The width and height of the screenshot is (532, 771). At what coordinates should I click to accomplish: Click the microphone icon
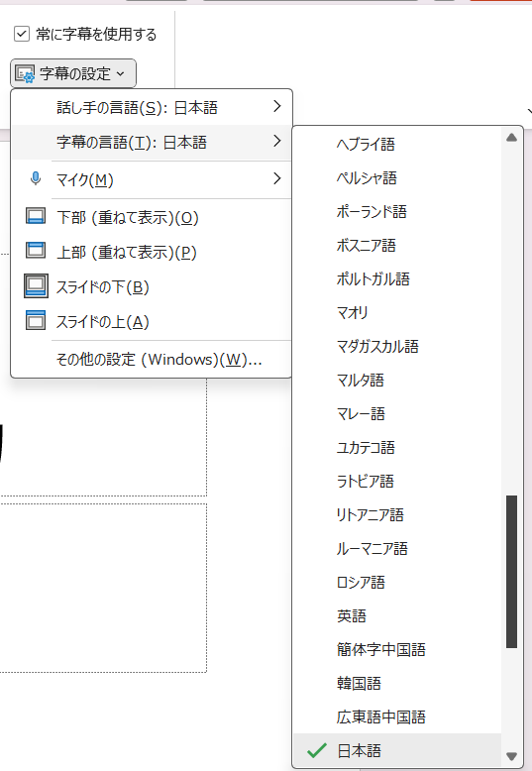36,178
